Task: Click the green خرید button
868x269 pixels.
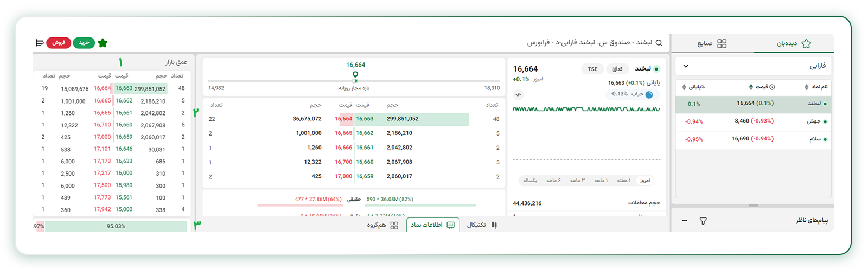Action: coord(84,43)
